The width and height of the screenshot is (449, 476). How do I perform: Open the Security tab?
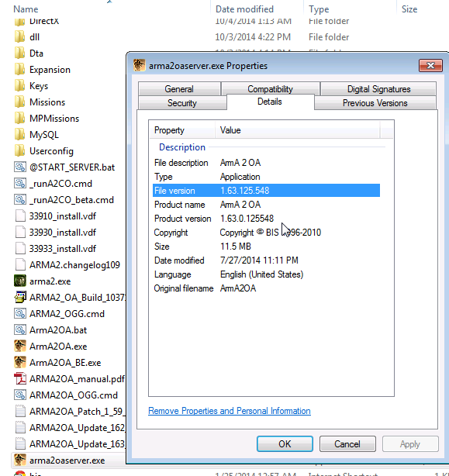coord(182,103)
